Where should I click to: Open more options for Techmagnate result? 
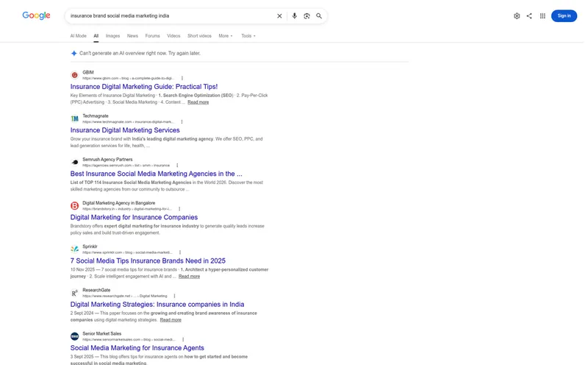[x=182, y=121]
